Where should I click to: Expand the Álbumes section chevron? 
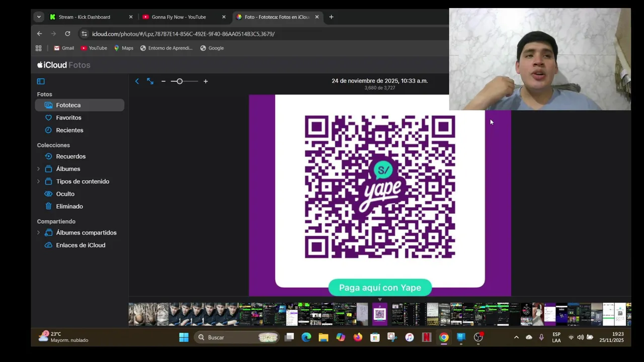(x=39, y=169)
